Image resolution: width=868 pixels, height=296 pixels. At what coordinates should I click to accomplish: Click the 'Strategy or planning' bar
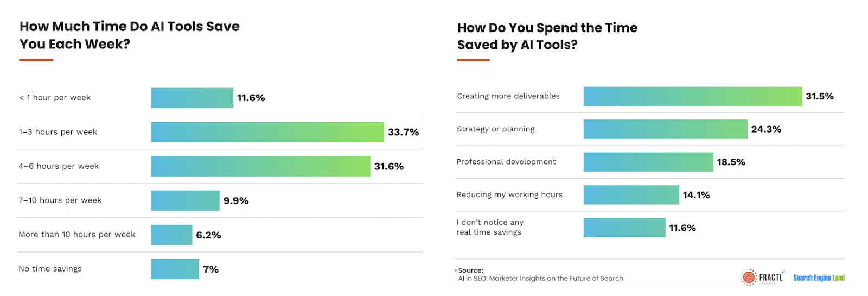coord(665,129)
